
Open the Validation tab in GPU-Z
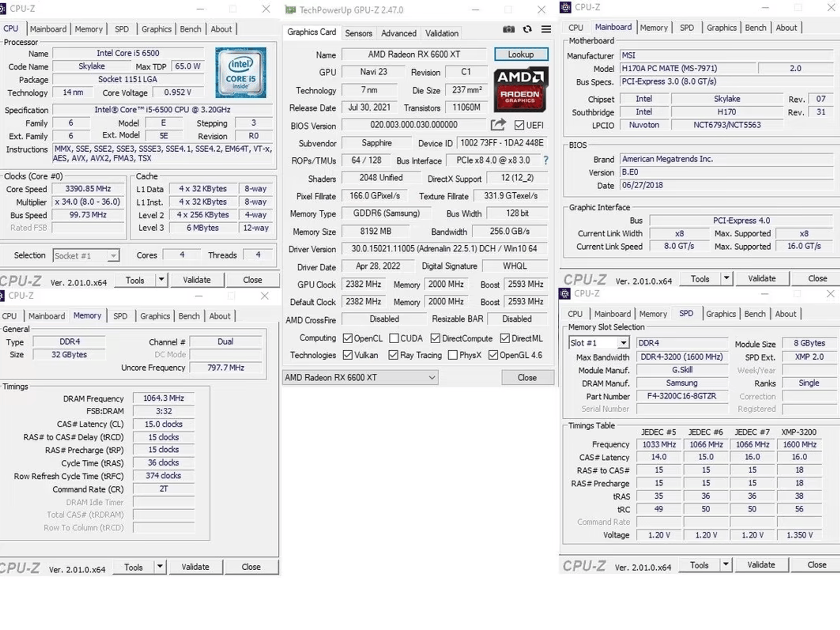point(442,33)
